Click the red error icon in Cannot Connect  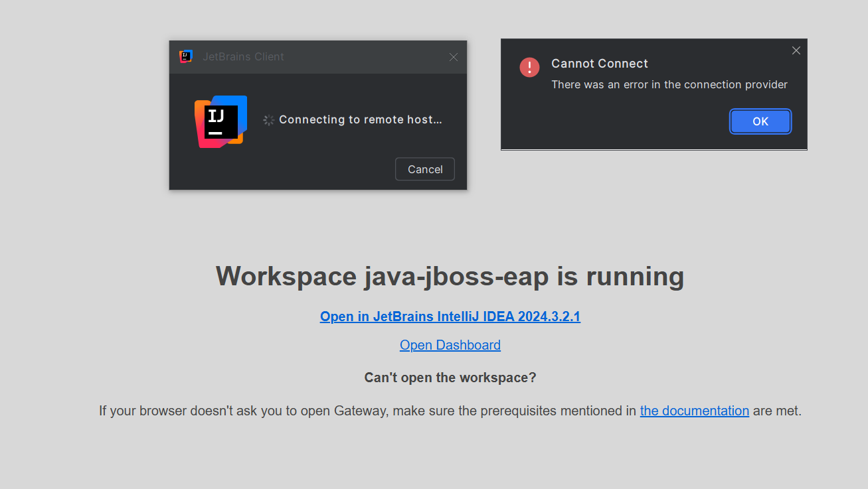pos(529,67)
